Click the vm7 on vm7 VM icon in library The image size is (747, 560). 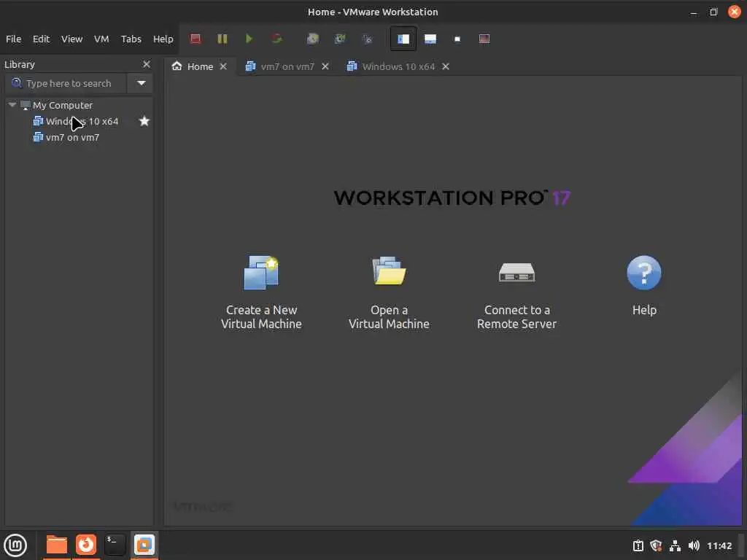point(38,137)
